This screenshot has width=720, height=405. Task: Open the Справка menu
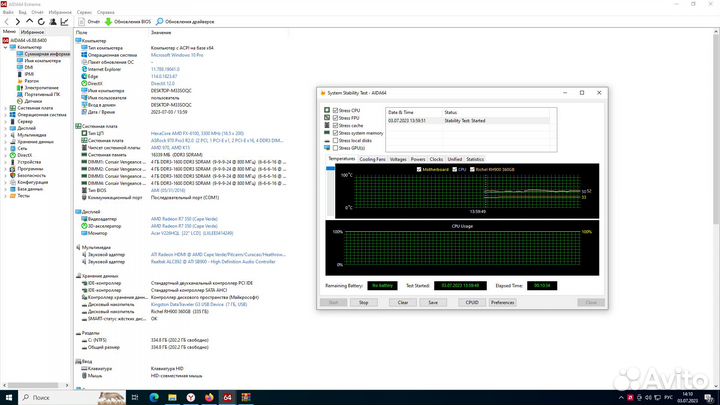[x=106, y=12]
